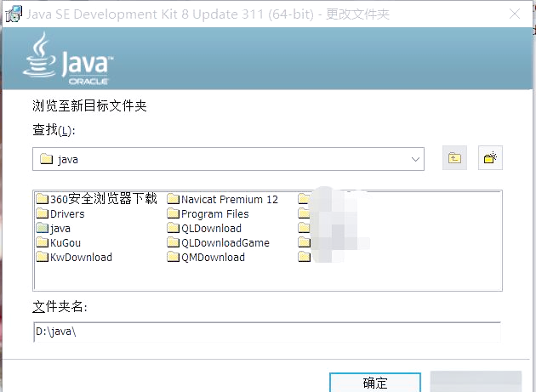Close the change folder dialog
This screenshot has height=392, width=536.
(x=515, y=14)
